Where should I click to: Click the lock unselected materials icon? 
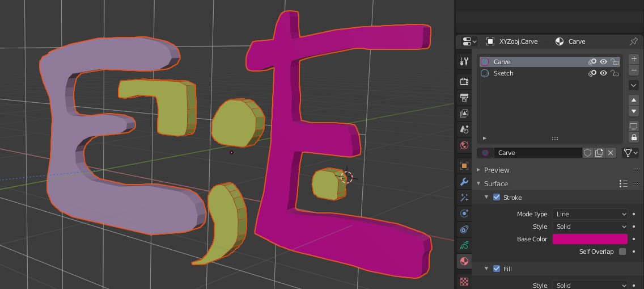(x=634, y=137)
